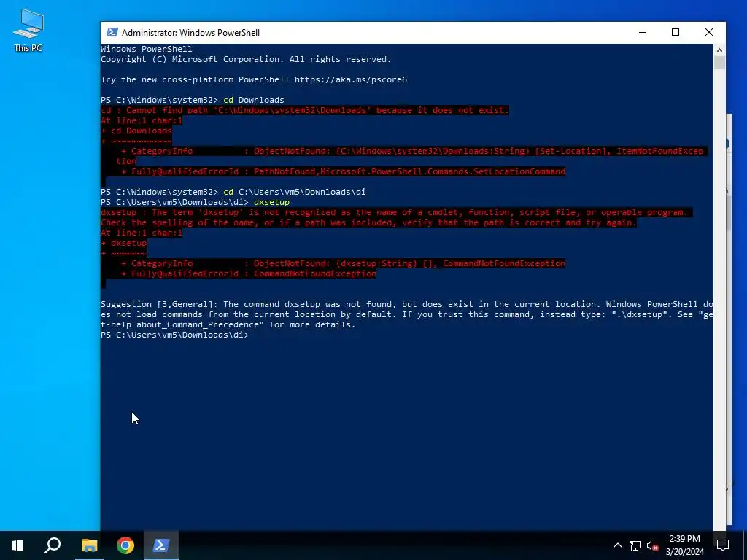Click 'CommandNotFoundException' in FullyQualifiedErrorId line

point(315,274)
